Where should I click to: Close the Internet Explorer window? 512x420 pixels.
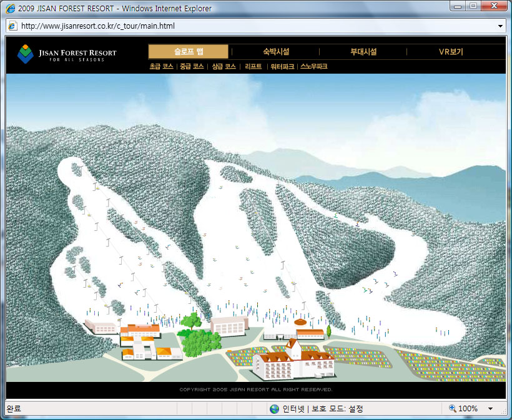tap(494, 6)
